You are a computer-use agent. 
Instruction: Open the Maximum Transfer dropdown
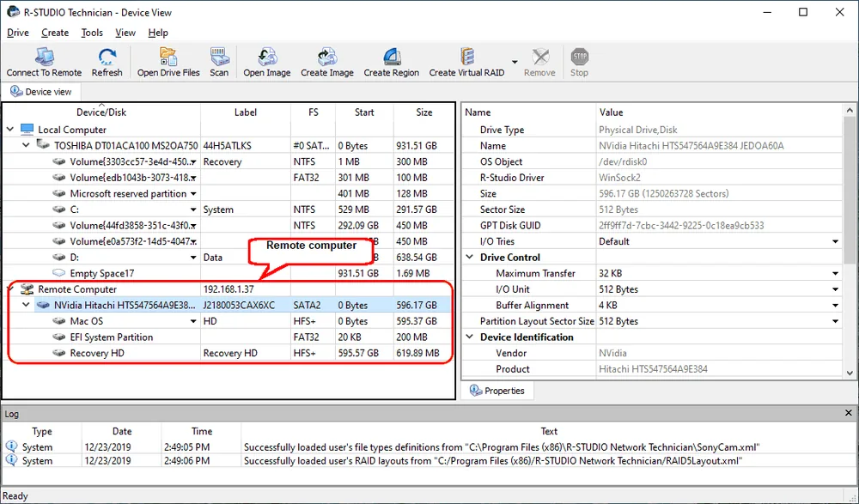pyautogui.click(x=836, y=273)
